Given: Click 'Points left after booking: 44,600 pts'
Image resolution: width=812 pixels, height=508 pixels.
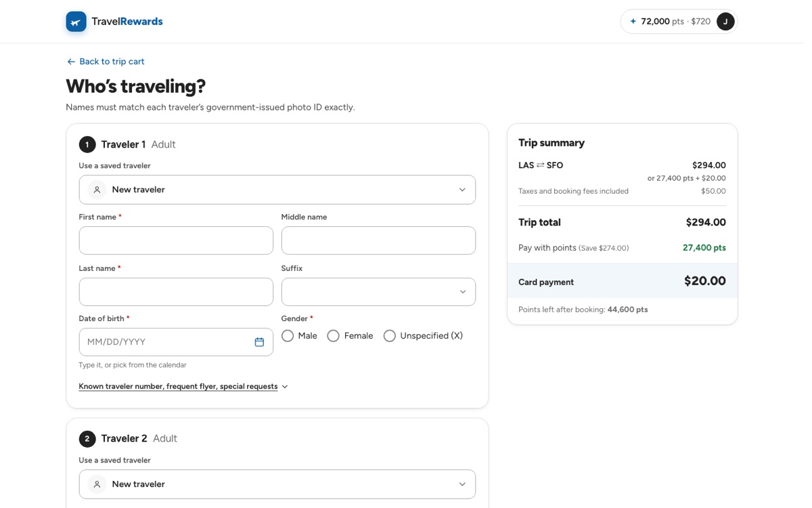Looking at the screenshot, I should point(583,310).
